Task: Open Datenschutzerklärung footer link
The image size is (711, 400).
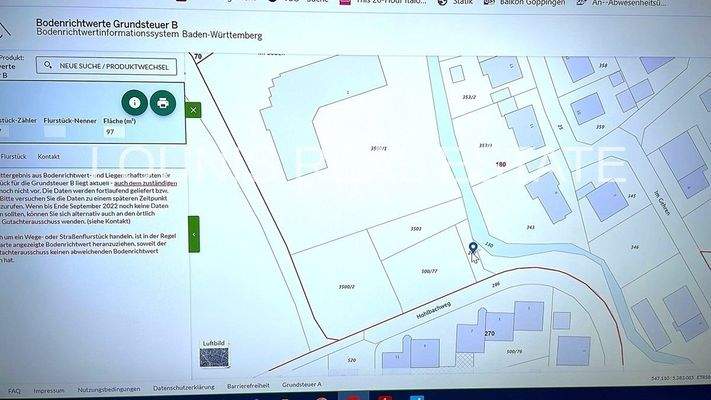Action: (182, 390)
